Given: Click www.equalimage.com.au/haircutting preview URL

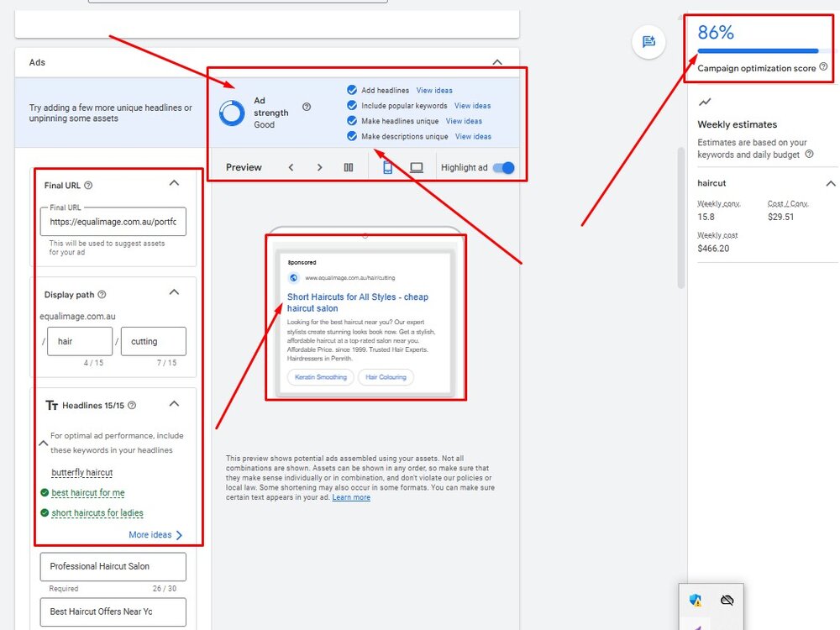Looking at the screenshot, I should (x=349, y=277).
